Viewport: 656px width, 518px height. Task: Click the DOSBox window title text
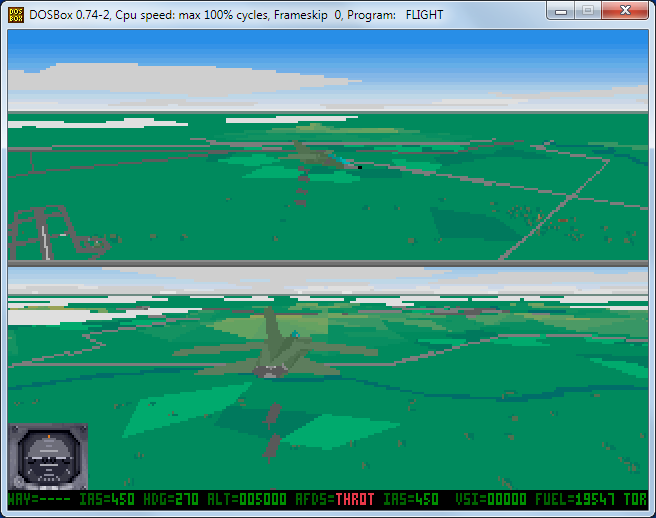tap(236, 15)
